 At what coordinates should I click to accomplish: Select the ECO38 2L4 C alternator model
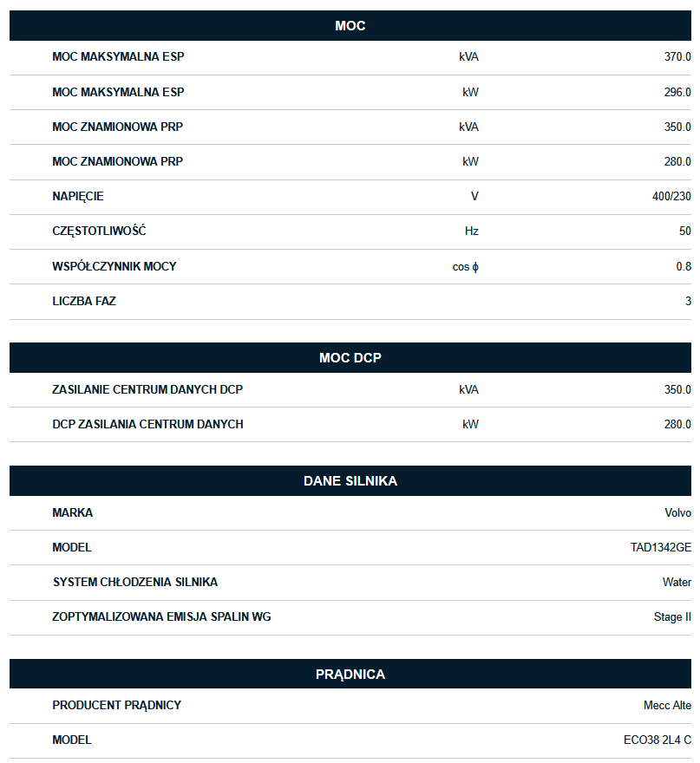click(x=657, y=740)
